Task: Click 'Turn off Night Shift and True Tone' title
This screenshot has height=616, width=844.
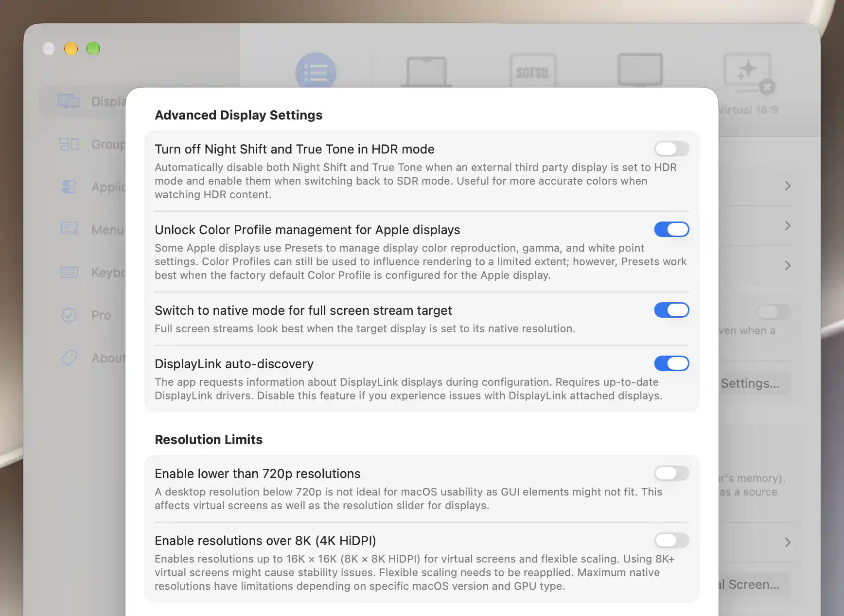Action: [295, 149]
